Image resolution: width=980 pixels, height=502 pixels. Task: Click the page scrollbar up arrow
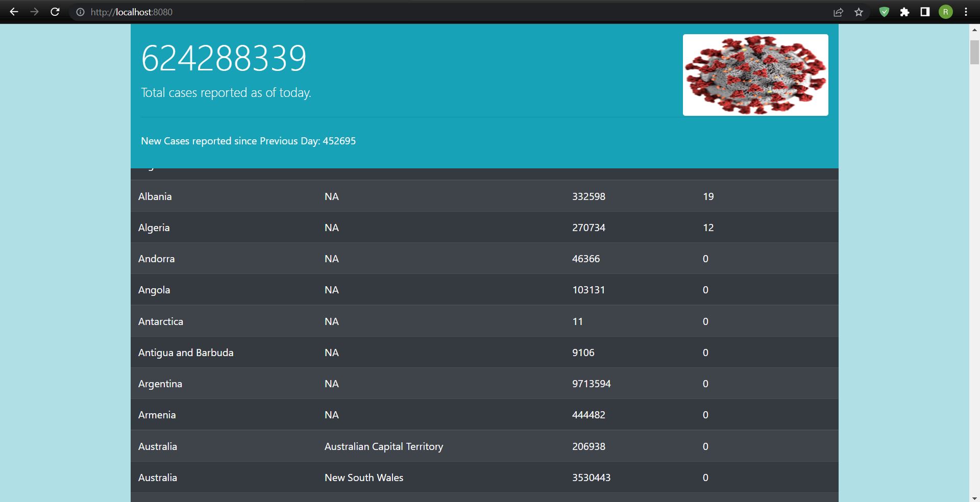coord(974,30)
